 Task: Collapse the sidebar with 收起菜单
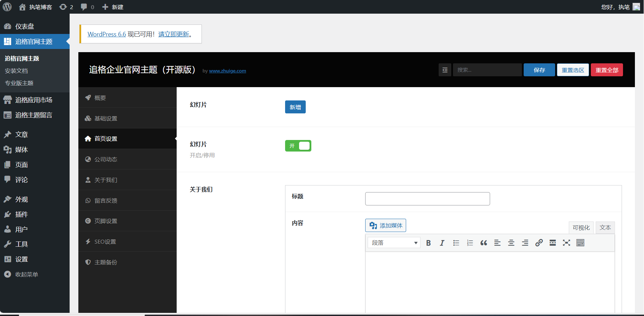pos(35,274)
